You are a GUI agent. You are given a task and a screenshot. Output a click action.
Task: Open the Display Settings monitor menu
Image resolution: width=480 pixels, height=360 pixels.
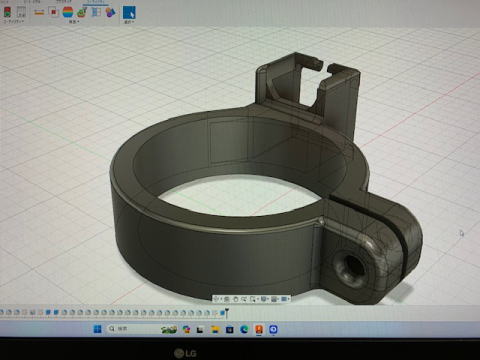pyautogui.click(x=264, y=299)
